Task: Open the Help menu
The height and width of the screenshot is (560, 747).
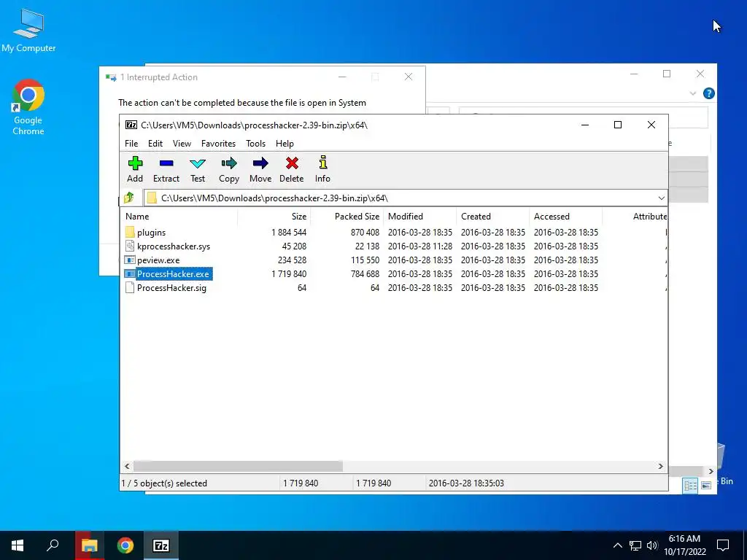Action: 285,144
